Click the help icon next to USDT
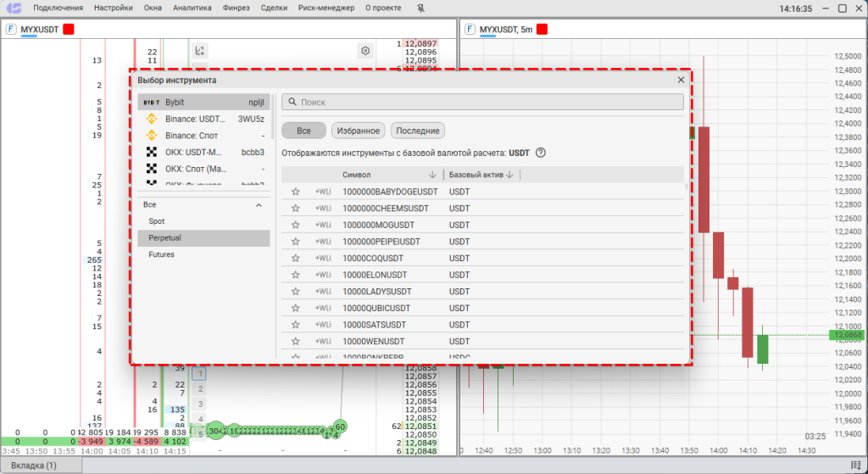This screenshot has width=868, height=474. (540, 153)
